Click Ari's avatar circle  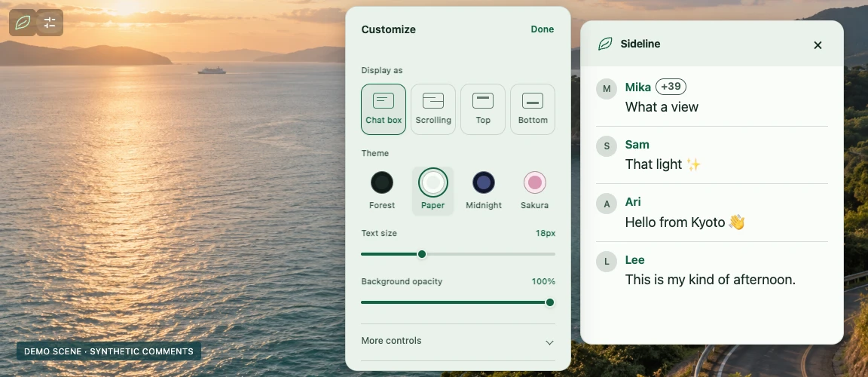[x=607, y=204]
